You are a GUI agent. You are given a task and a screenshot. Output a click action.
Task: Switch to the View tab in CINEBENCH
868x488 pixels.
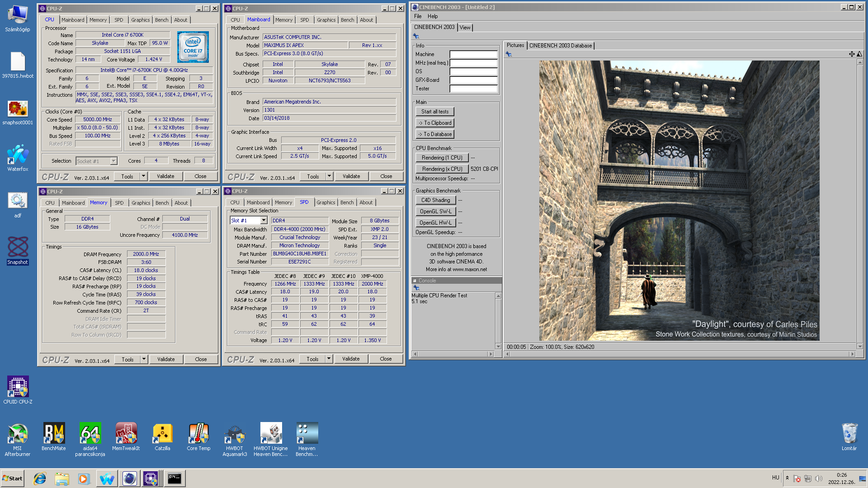pos(465,28)
